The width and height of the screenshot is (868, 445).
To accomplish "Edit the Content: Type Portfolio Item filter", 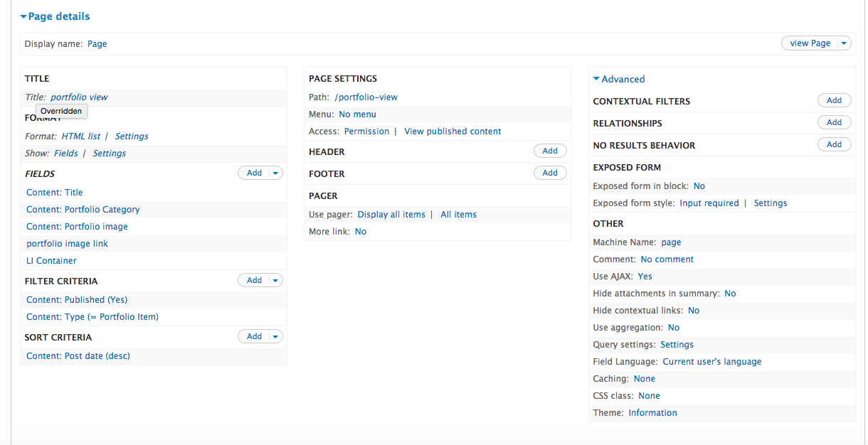I will pos(92,317).
